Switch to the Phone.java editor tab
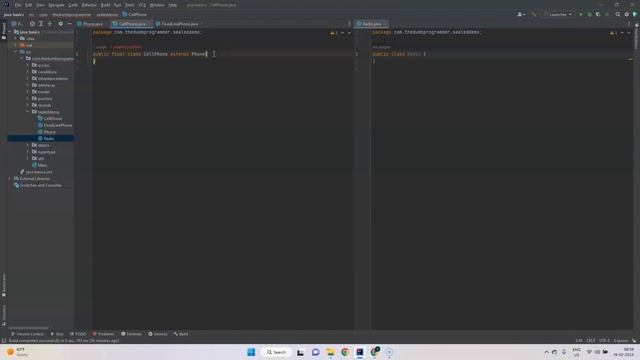 pyautogui.click(x=90, y=24)
